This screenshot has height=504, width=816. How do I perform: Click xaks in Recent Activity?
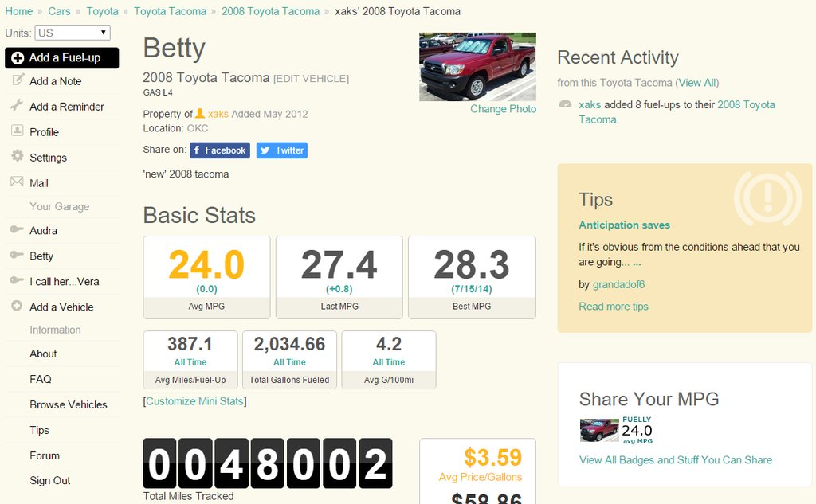pos(590,104)
